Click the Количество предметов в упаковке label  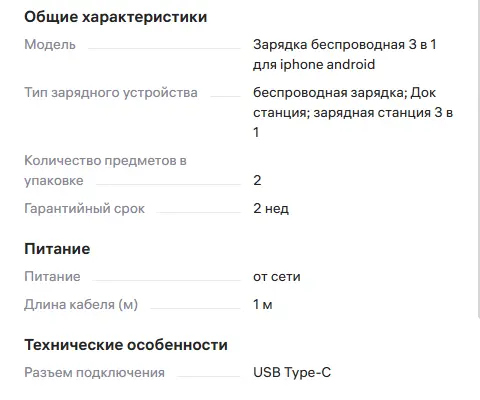105,170
